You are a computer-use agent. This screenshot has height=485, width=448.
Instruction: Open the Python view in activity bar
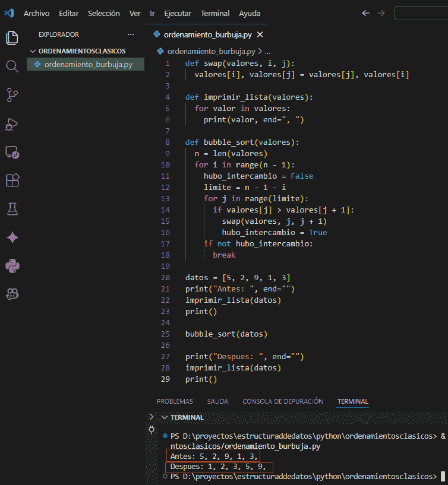click(12, 266)
